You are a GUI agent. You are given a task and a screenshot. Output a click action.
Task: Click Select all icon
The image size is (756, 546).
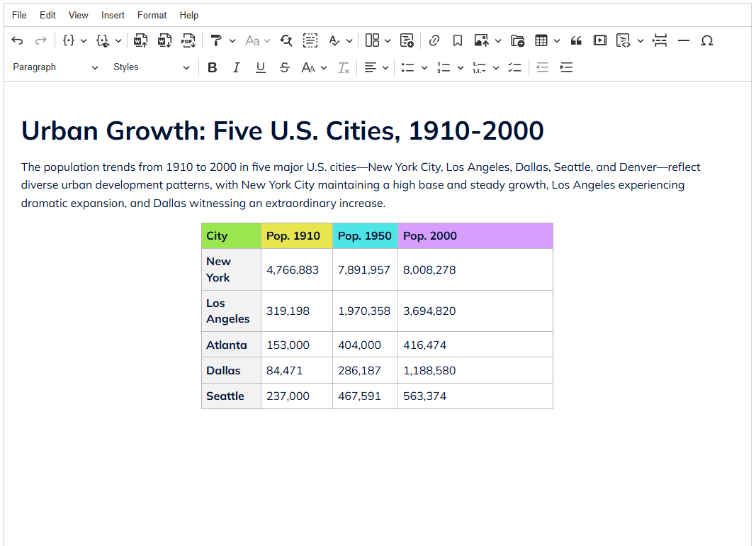pyautogui.click(x=310, y=40)
